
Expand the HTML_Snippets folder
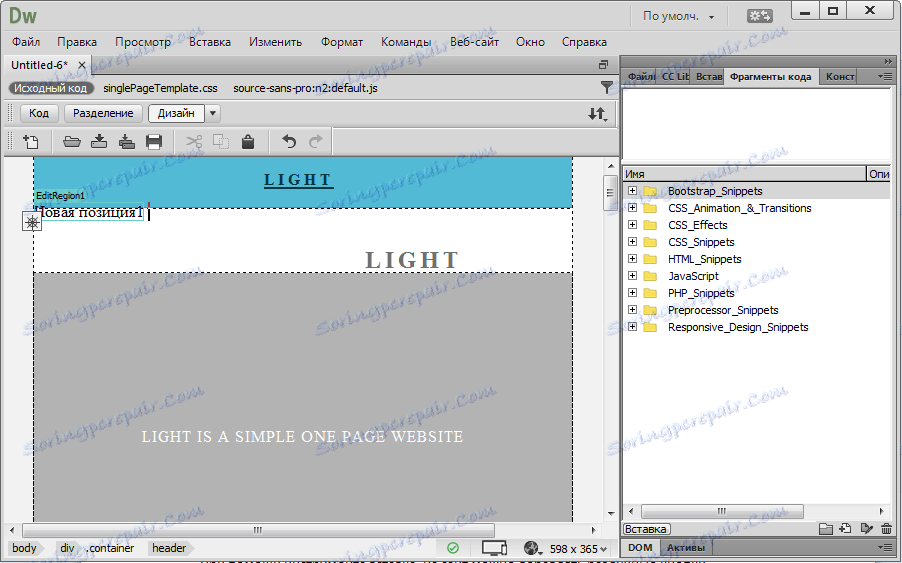[632, 258]
